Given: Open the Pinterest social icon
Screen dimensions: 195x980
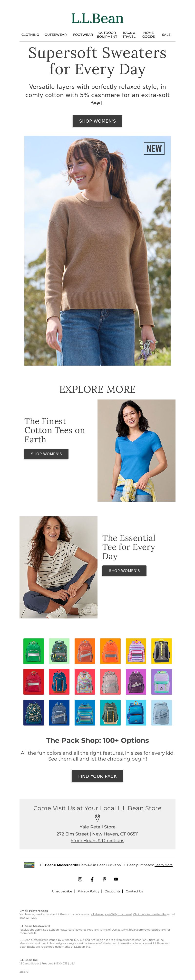Looking at the screenshot, I should click(x=104, y=879).
